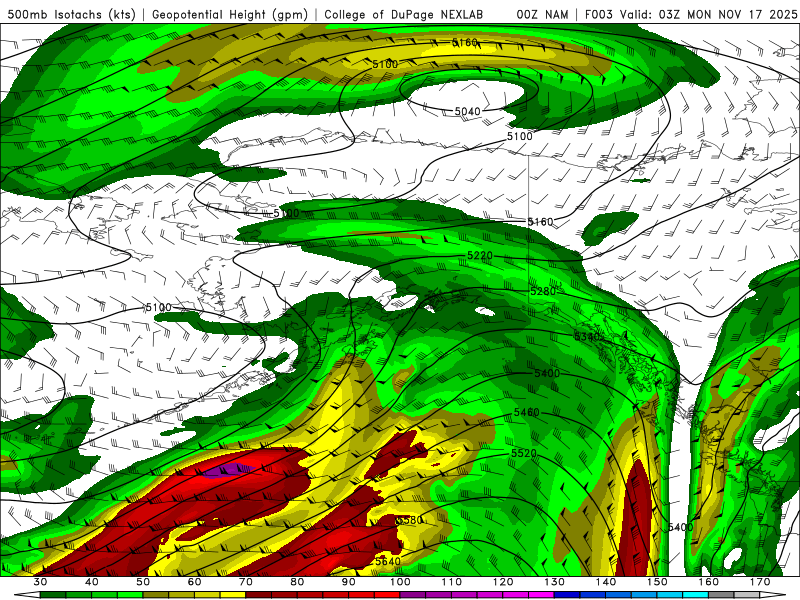Viewport: 800px width, 600px height.
Task: Select the 5520 contour label
Action: click(x=524, y=454)
